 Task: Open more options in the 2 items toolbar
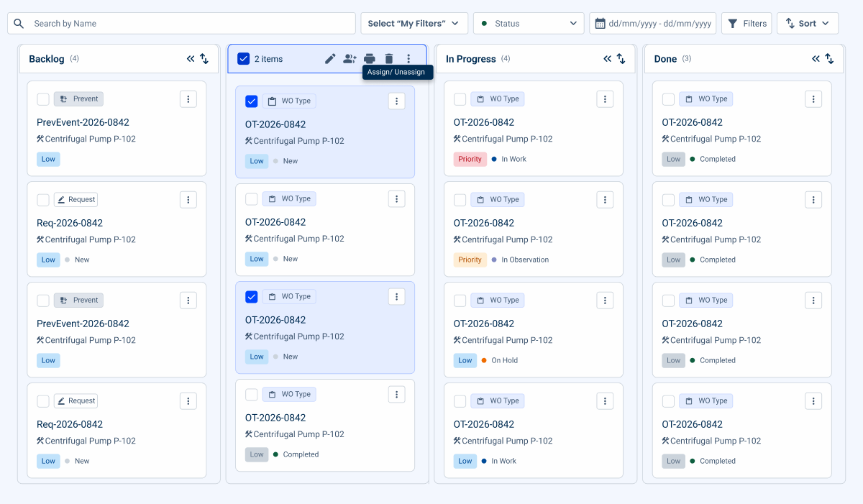coord(408,59)
